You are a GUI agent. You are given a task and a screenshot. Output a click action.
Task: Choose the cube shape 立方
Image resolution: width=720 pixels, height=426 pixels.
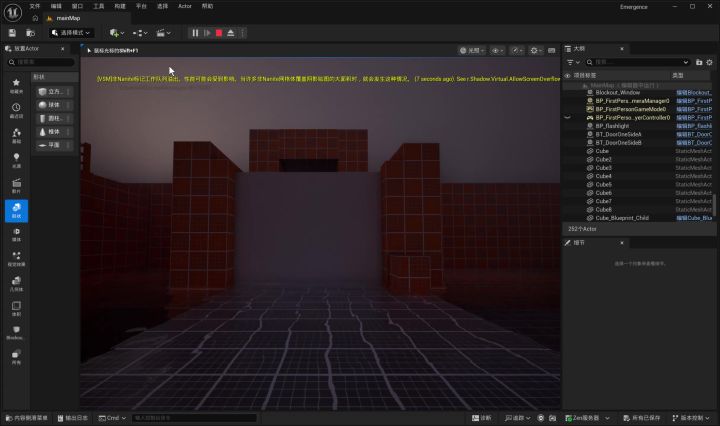55,92
